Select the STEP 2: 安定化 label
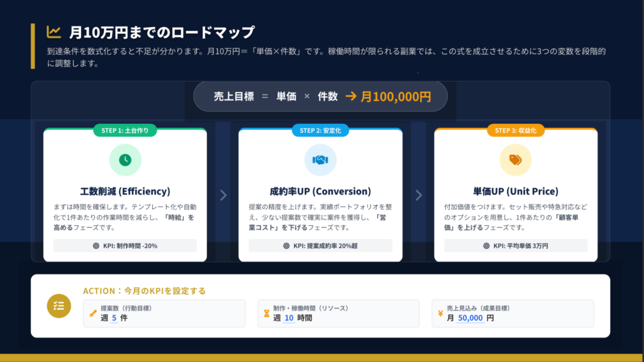 pyautogui.click(x=320, y=130)
